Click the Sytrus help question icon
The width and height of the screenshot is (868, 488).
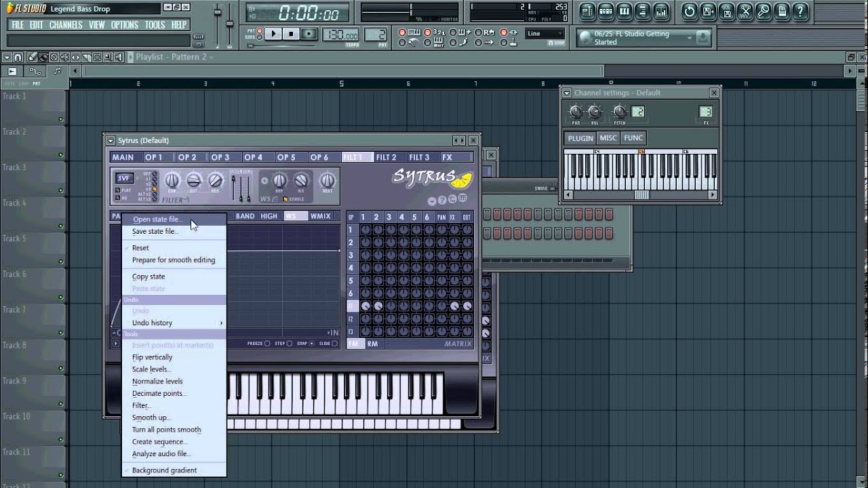pyautogui.click(x=442, y=200)
